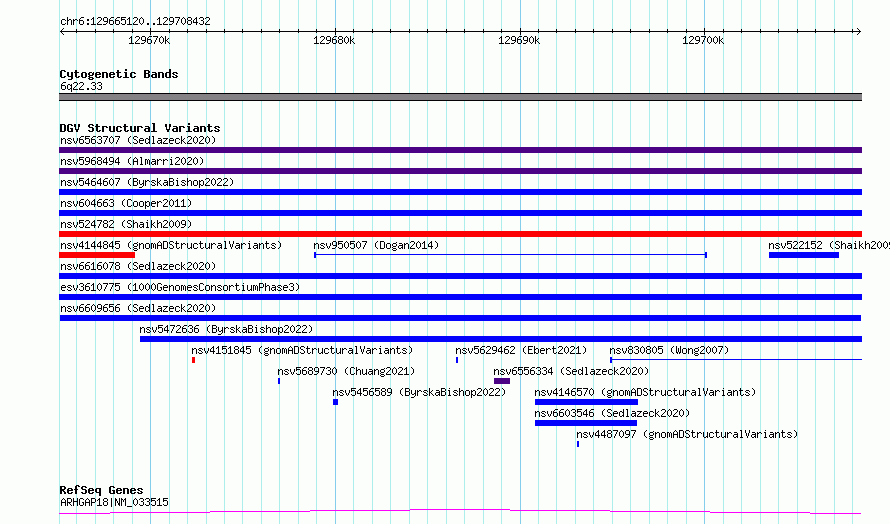The height and width of the screenshot is (524, 890).
Task: Open the Cytogenetic Bands track title
Action: [119, 74]
